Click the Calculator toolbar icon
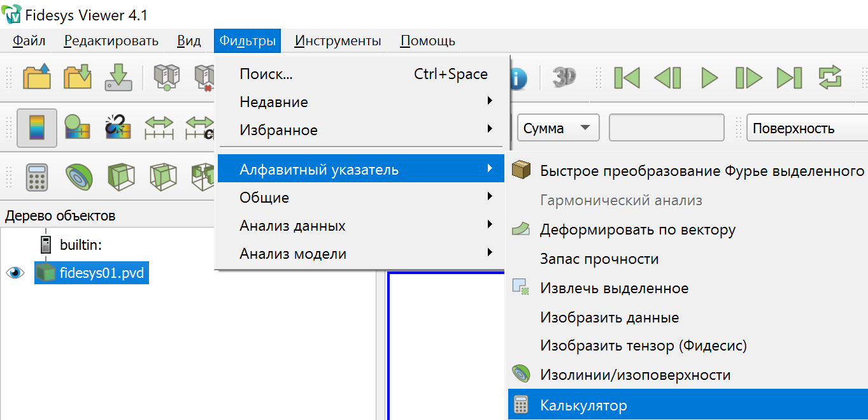 coord(37,177)
